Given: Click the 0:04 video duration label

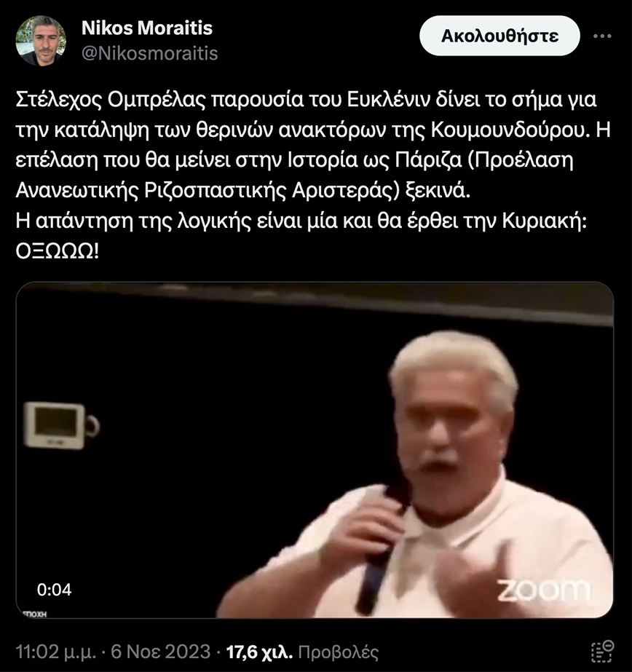Looking at the screenshot, I should coord(54,590).
